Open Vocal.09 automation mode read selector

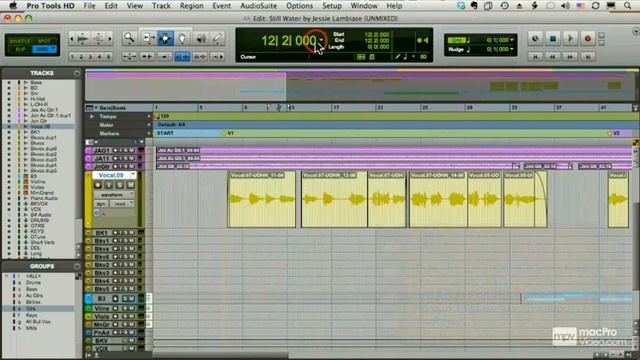coord(122,204)
